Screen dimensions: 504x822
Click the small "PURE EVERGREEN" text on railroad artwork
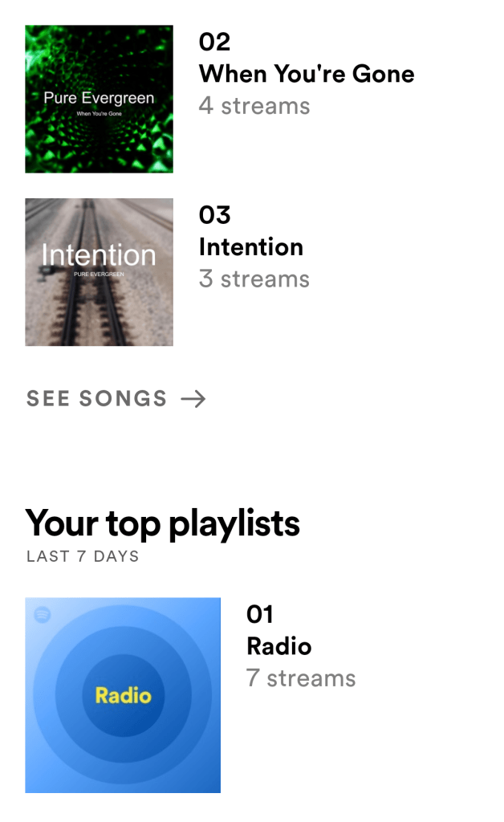pos(98,275)
